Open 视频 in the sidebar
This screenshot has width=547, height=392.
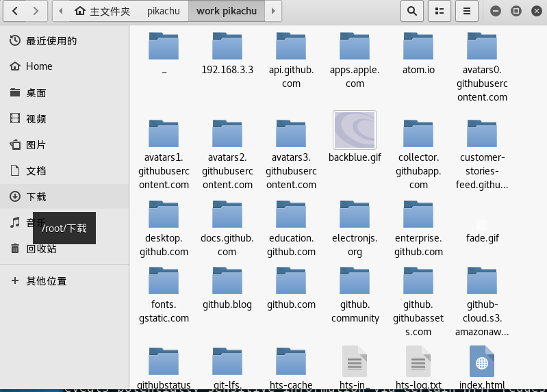point(64,118)
